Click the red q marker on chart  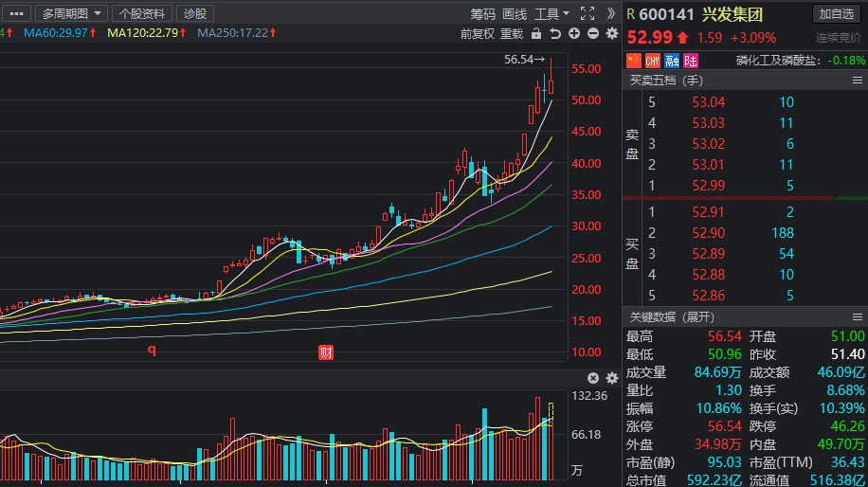tap(152, 350)
